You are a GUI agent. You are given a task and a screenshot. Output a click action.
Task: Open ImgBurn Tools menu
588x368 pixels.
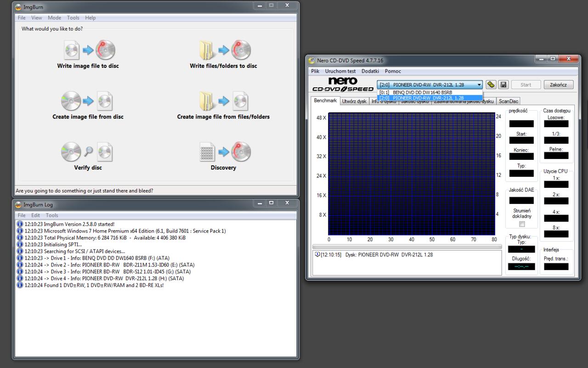point(73,17)
